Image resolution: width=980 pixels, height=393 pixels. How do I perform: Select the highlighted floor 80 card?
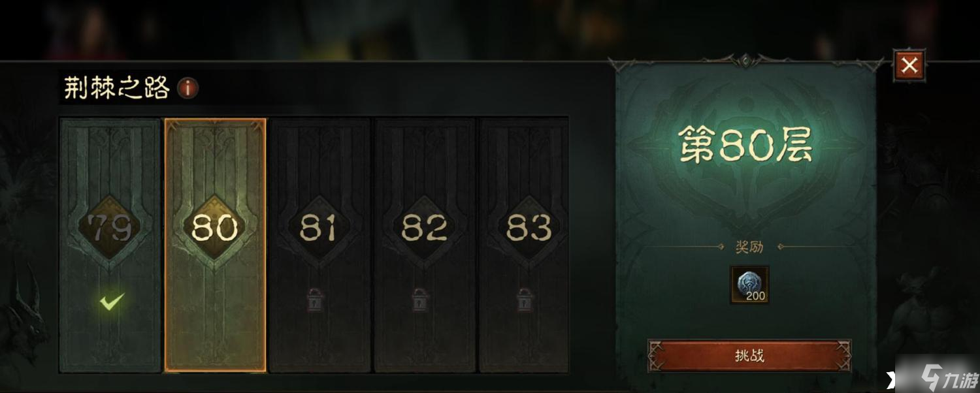point(215,245)
